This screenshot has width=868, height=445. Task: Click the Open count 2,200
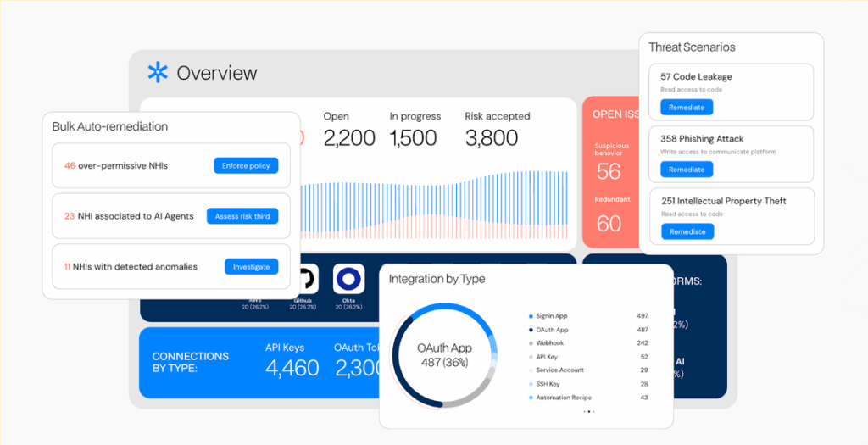[348, 138]
